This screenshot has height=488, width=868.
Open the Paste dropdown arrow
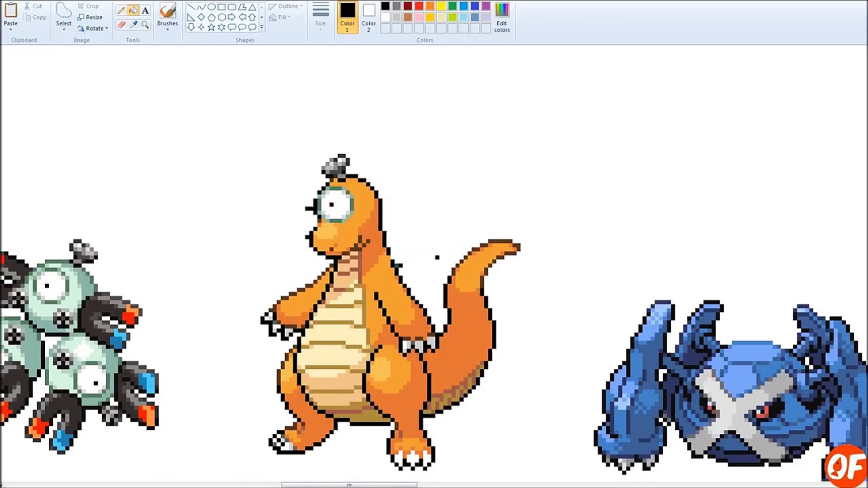[10, 30]
